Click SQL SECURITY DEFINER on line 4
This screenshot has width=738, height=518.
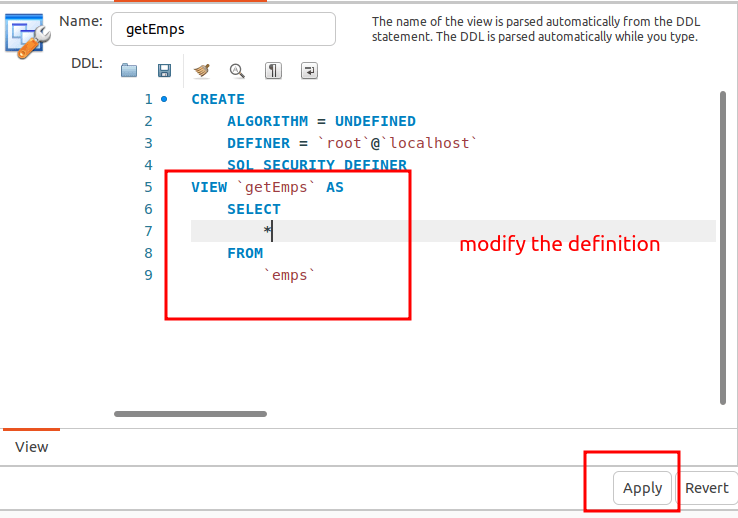(x=317, y=165)
